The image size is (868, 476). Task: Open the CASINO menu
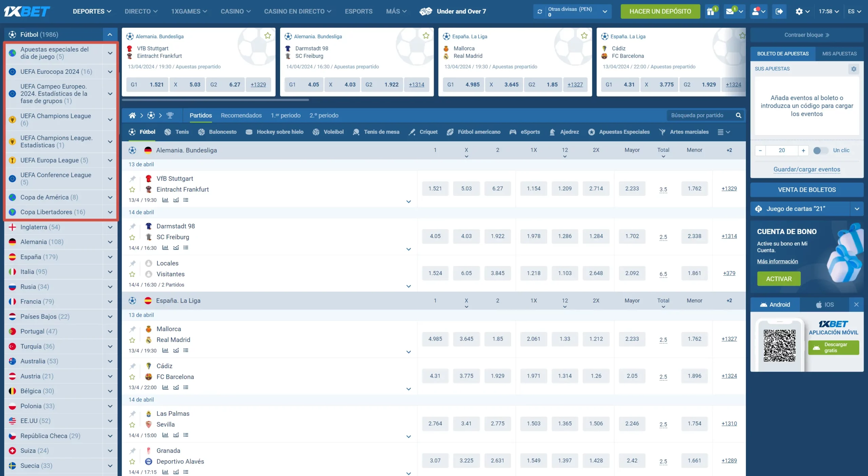(x=236, y=12)
